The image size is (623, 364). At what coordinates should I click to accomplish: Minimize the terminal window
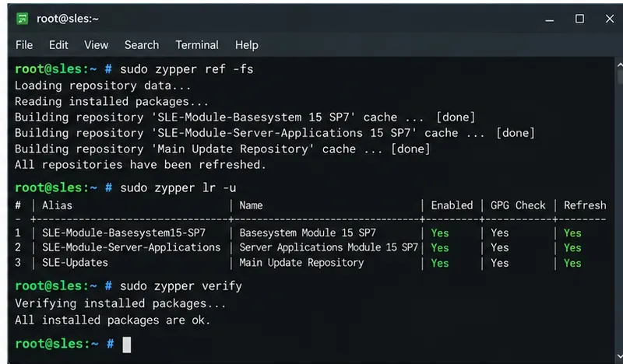[550, 19]
